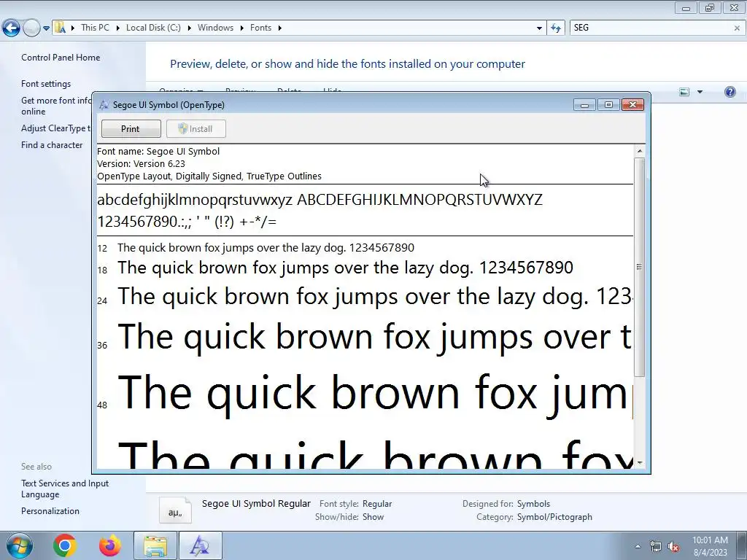Open Control Panel Home link

click(x=61, y=58)
